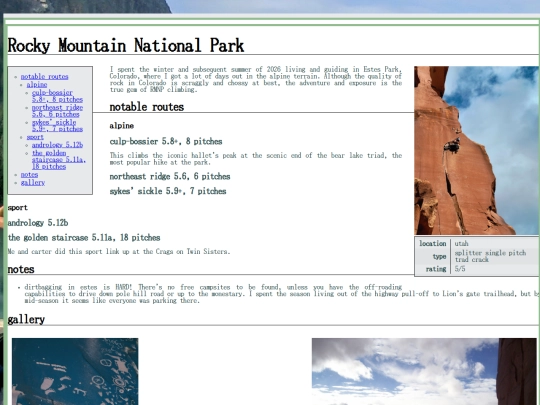Open the cloudy sky gallery image

424,371
